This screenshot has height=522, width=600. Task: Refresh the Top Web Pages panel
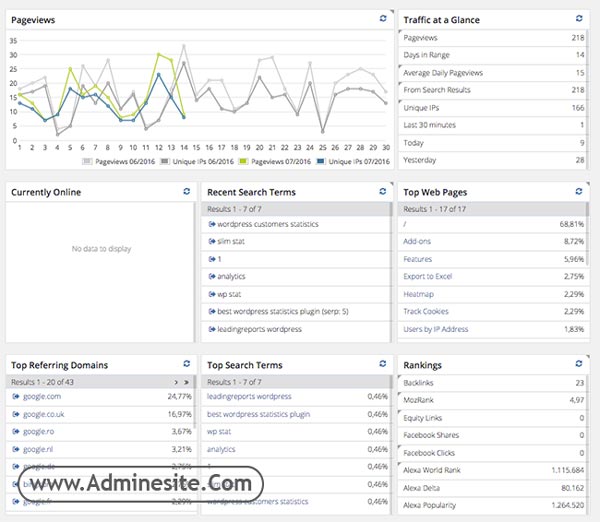[579, 191]
